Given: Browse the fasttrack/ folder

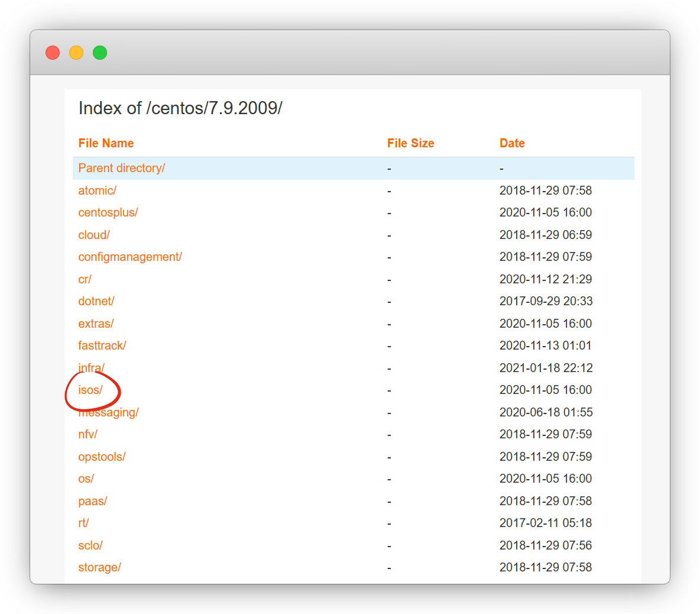Looking at the screenshot, I should pos(102,345).
